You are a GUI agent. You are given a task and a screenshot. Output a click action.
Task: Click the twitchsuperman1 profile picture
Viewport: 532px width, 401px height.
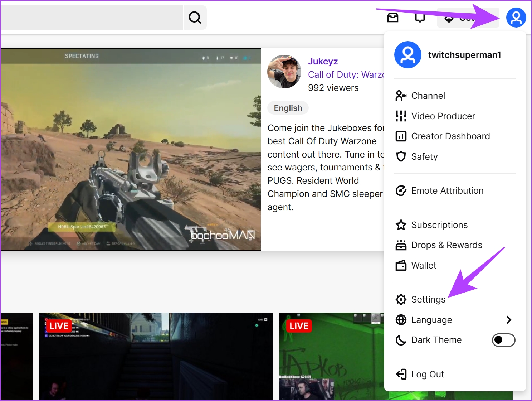click(x=408, y=55)
